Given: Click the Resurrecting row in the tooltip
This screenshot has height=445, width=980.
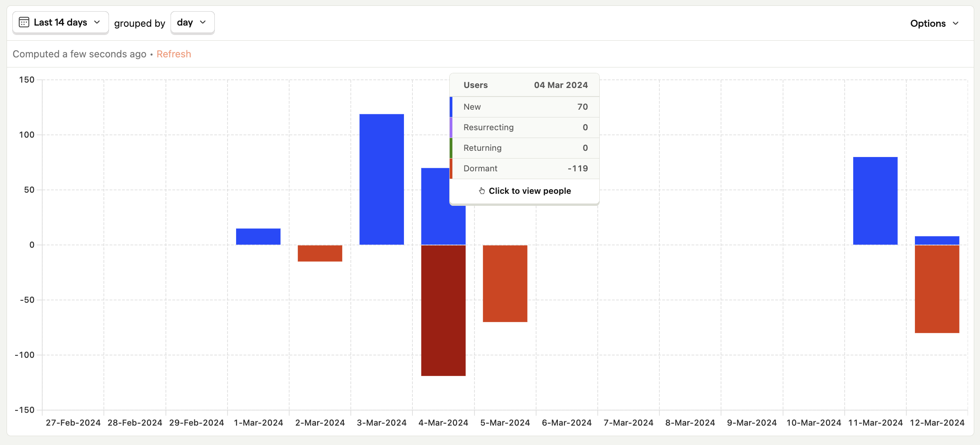Looking at the screenshot, I should [x=525, y=128].
